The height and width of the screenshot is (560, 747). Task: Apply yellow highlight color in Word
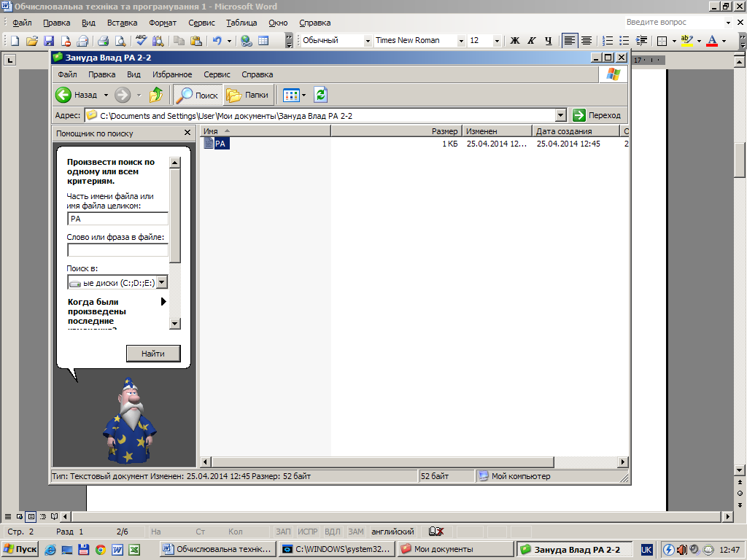coord(686,41)
